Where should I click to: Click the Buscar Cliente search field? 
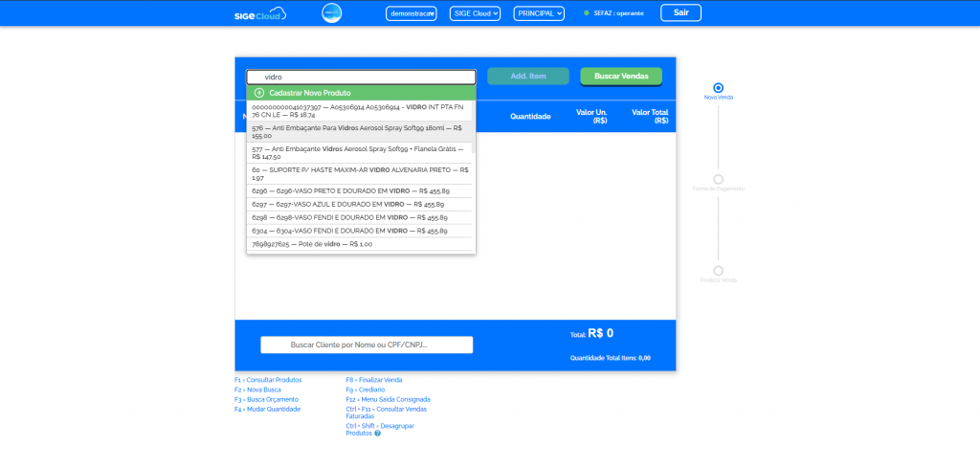(x=367, y=345)
